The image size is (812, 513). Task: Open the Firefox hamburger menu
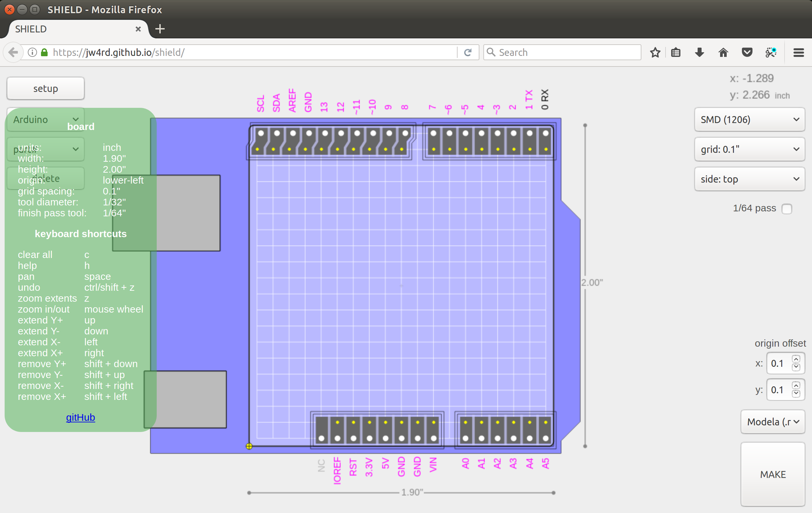point(798,52)
